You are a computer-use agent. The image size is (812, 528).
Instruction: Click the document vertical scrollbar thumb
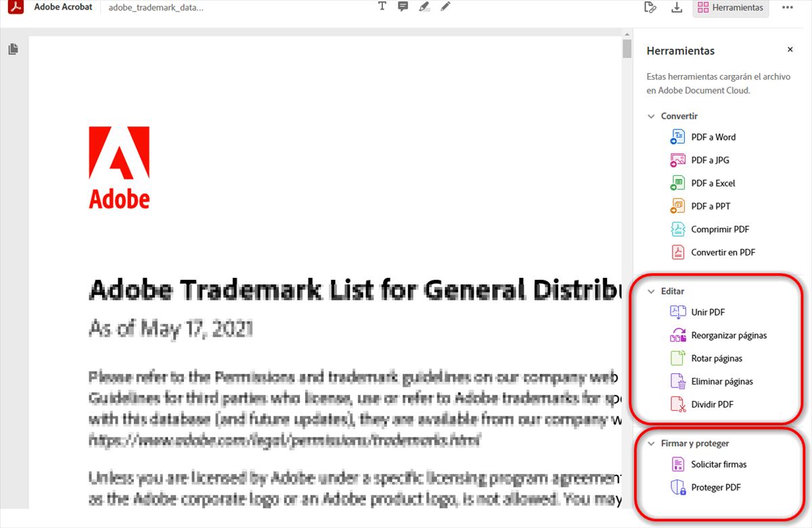click(627, 49)
